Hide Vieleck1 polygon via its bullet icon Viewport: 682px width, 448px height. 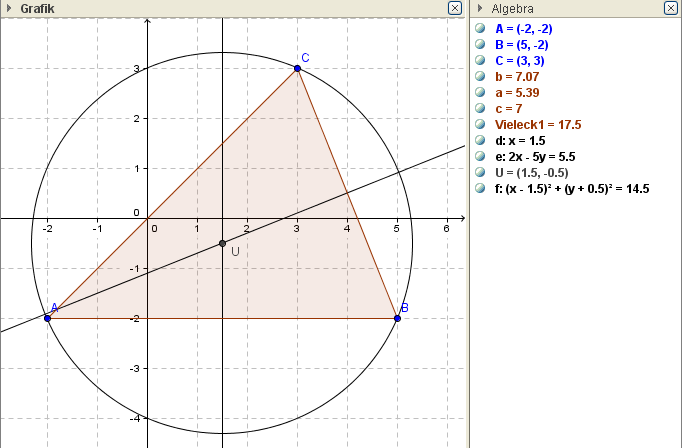tap(481, 125)
